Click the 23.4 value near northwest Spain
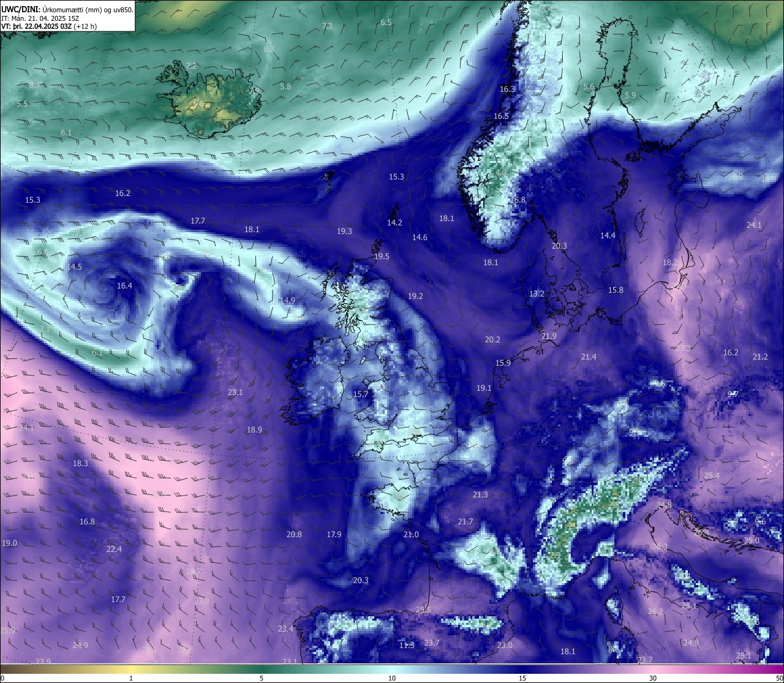Viewport: 784px width, 683px height. click(x=285, y=628)
